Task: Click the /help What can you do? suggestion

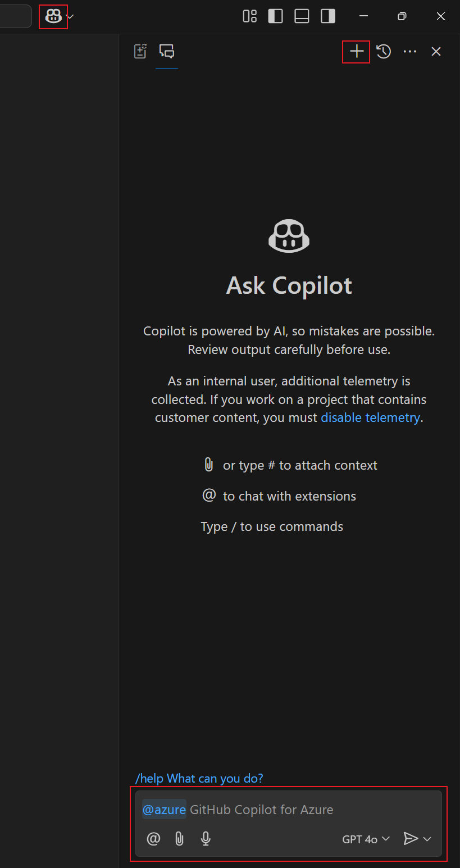Action: [199, 778]
